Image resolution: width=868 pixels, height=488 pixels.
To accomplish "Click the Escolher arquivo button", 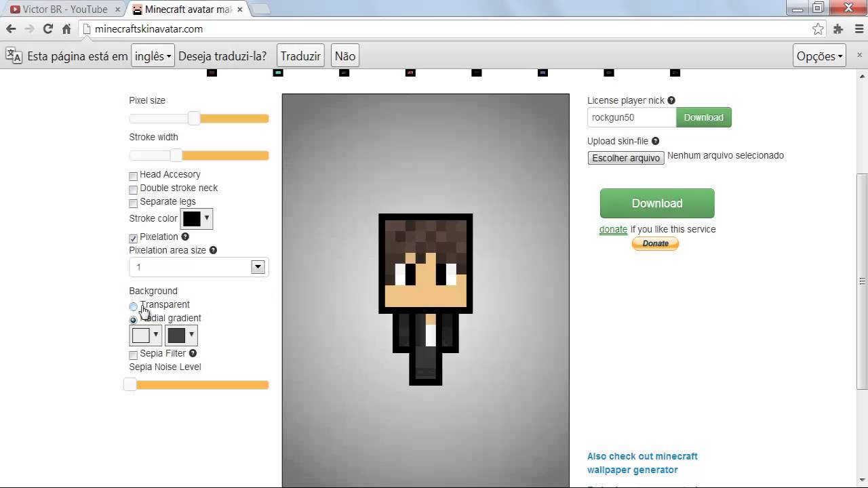I will (626, 158).
